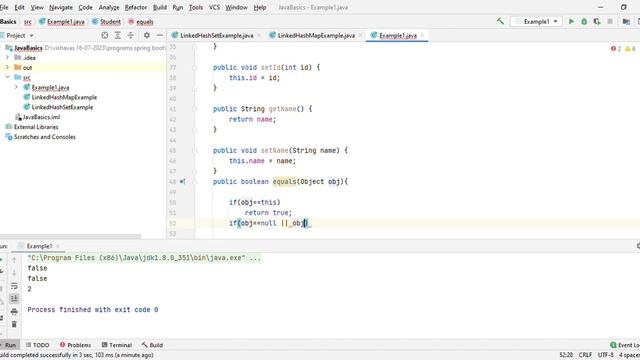Click src in the breadcrumb bar
Screen dimensions: 640x360
point(27,22)
